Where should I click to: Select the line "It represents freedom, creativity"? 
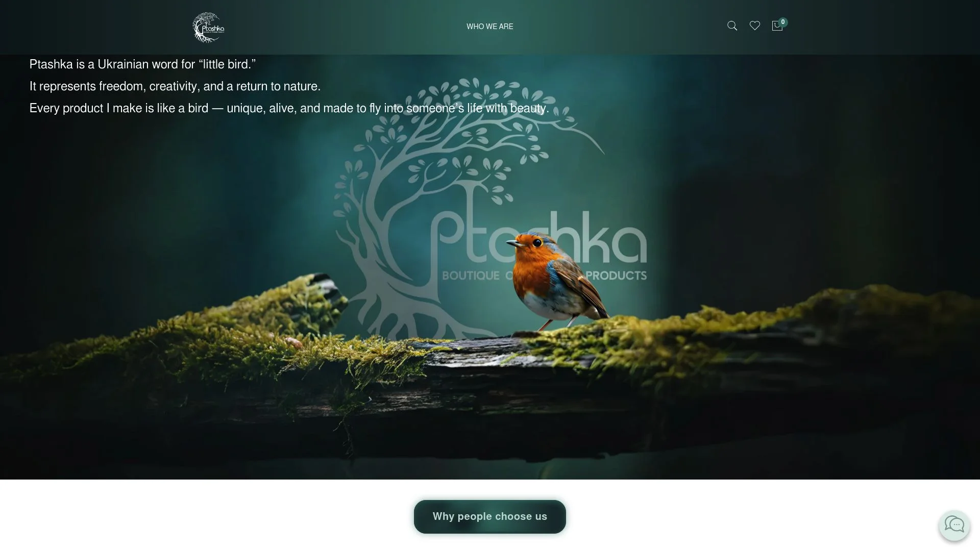[x=175, y=86]
